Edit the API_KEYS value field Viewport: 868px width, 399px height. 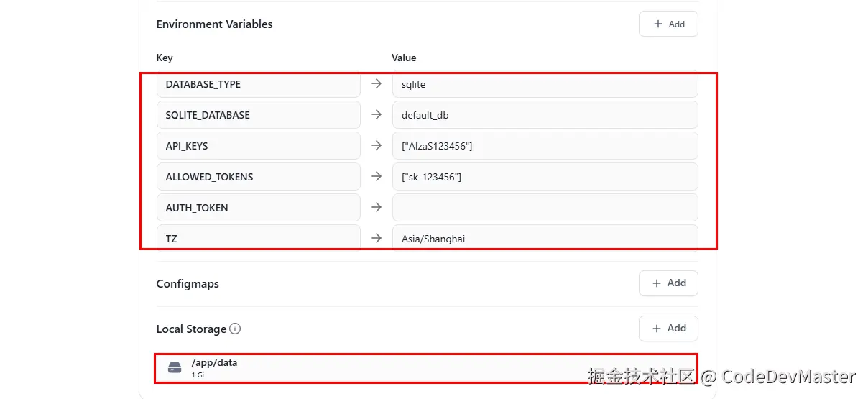coord(545,146)
